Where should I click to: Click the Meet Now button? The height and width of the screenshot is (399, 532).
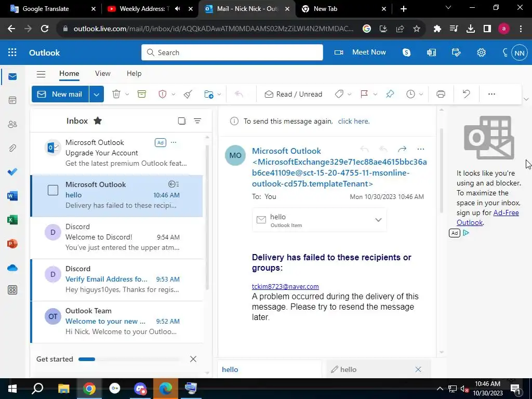pyautogui.click(x=361, y=52)
